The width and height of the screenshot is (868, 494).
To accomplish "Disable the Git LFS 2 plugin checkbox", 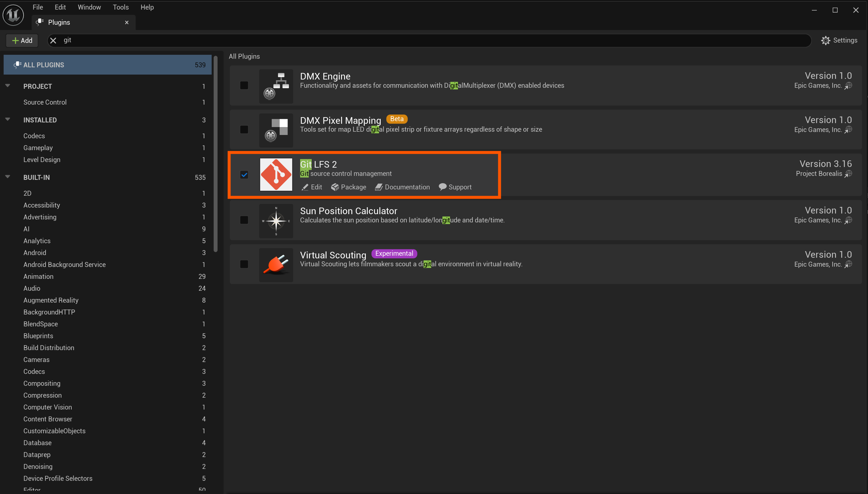I will [x=244, y=175].
